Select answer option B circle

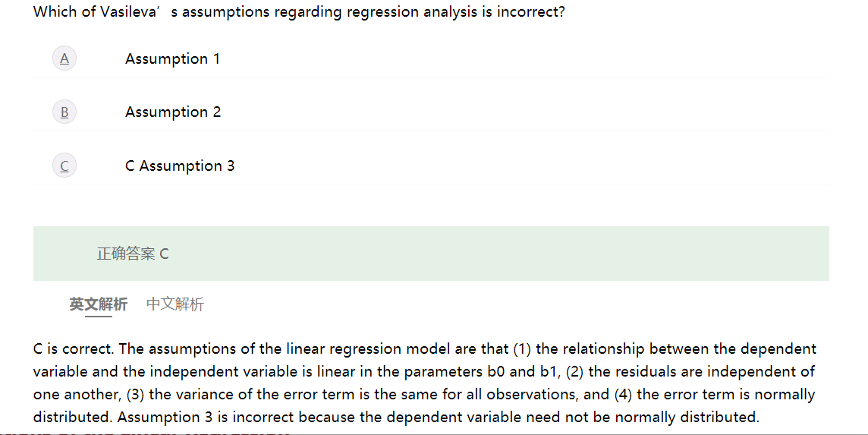[64, 112]
